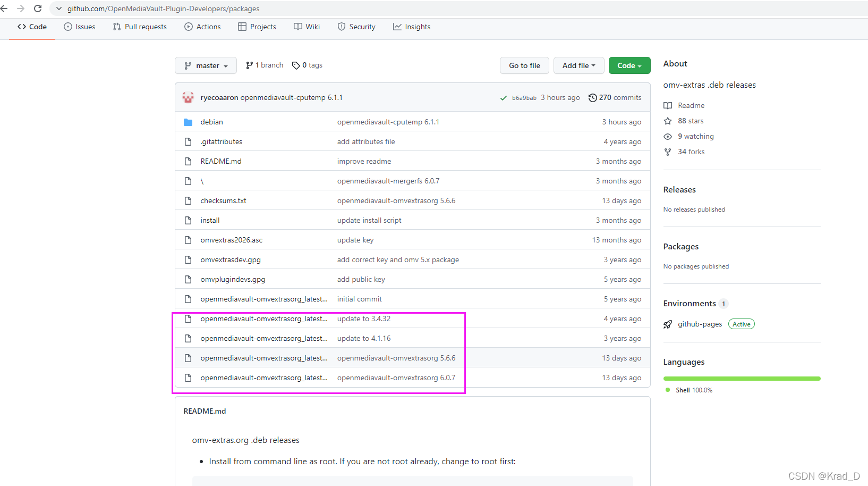Open the Issues tab

pyautogui.click(x=80, y=27)
